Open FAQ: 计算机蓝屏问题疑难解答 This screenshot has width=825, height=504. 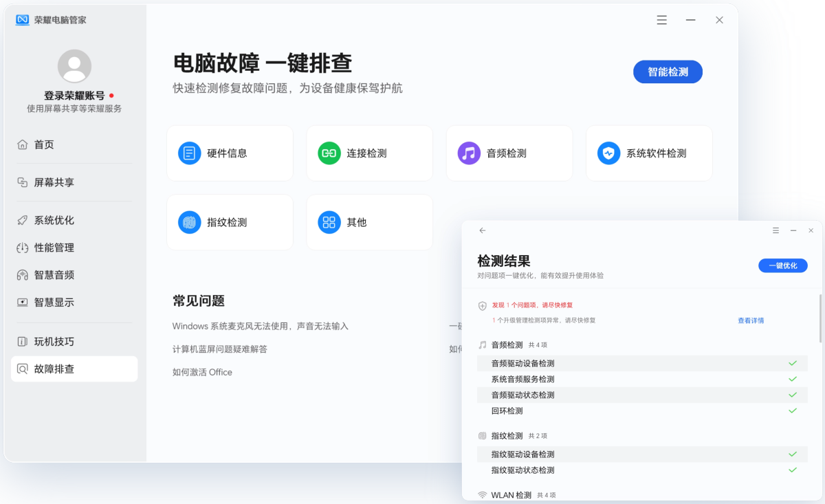(220, 349)
